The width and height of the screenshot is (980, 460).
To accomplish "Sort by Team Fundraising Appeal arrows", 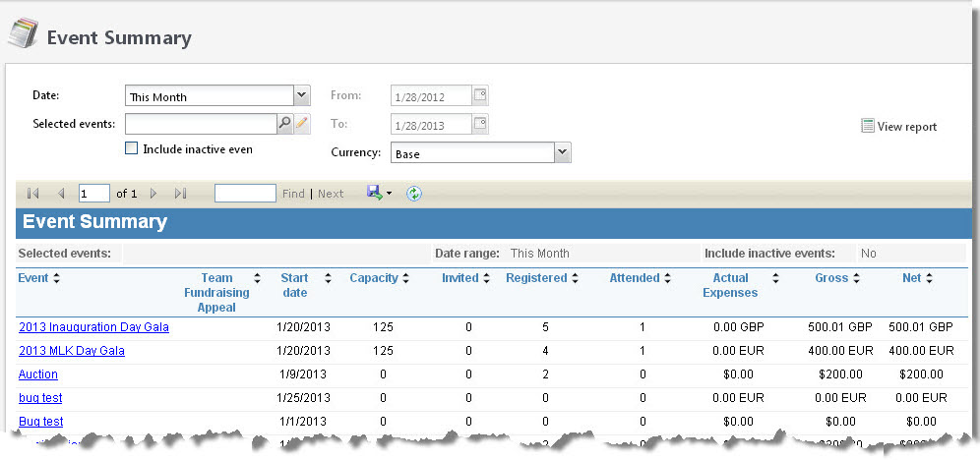I will tap(257, 278).
